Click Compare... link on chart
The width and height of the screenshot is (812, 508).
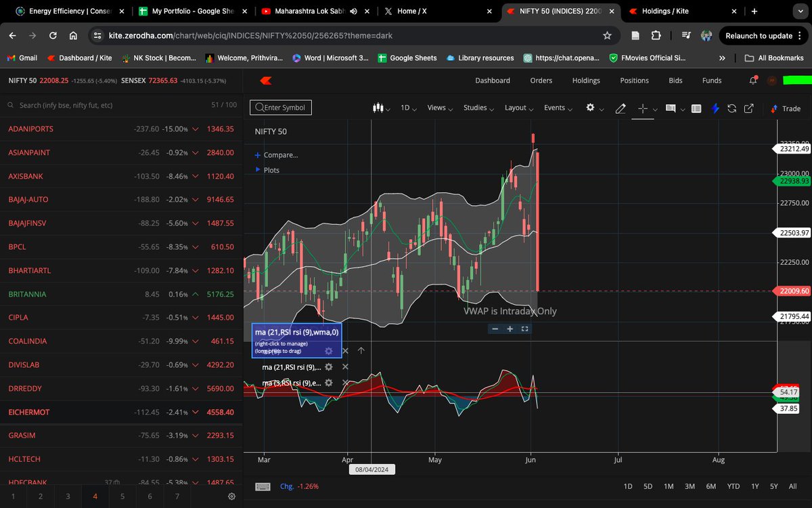(x=277, y=154)
